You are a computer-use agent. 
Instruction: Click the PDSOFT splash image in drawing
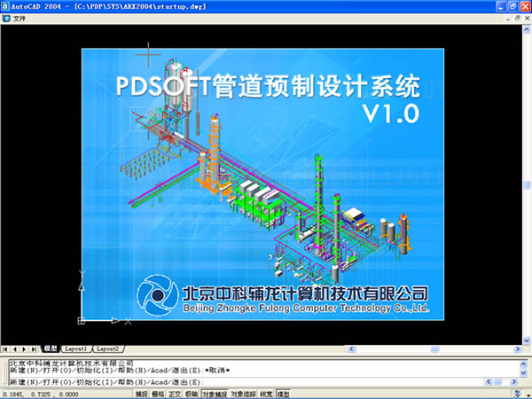(x=263, y=184)
